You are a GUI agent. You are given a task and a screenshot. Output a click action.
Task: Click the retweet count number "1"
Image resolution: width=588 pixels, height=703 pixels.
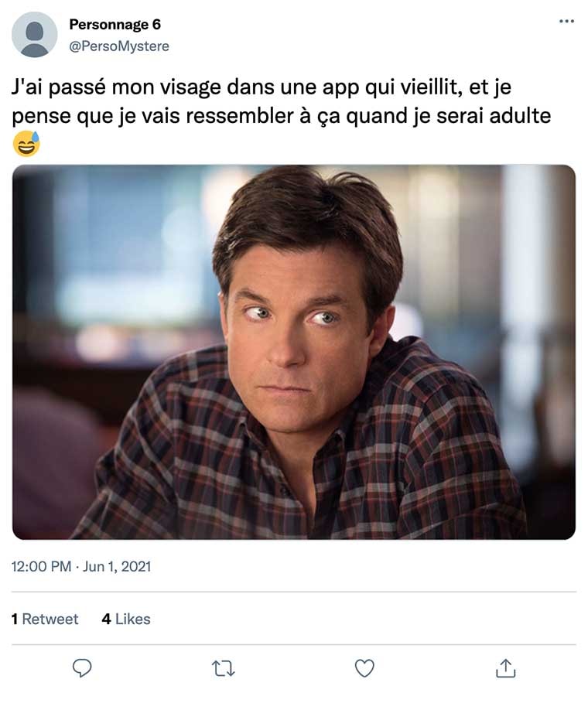pyautogui.click(x=15, y=619)
